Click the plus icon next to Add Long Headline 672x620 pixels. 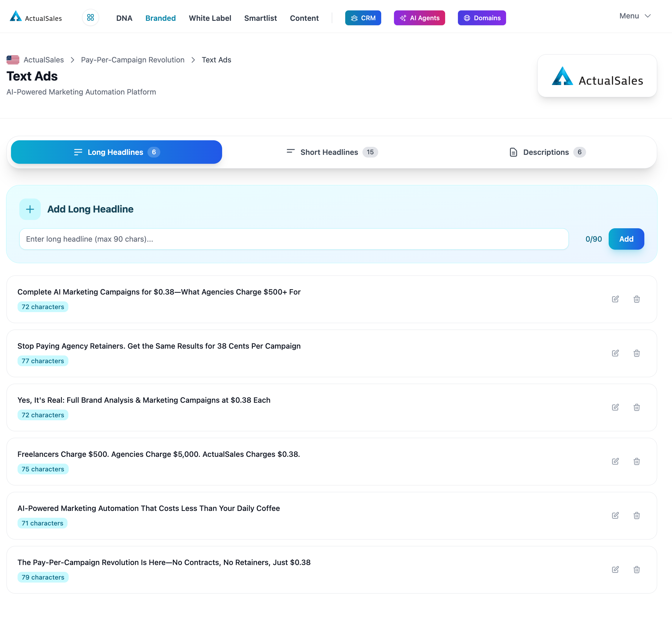click(29, 209)
